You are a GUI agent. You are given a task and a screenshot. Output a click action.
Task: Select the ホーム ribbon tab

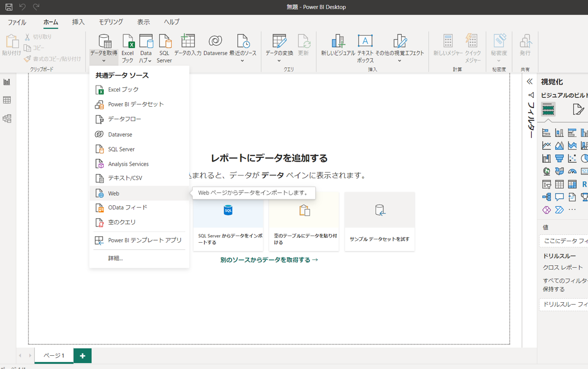[x=51, y=22]
